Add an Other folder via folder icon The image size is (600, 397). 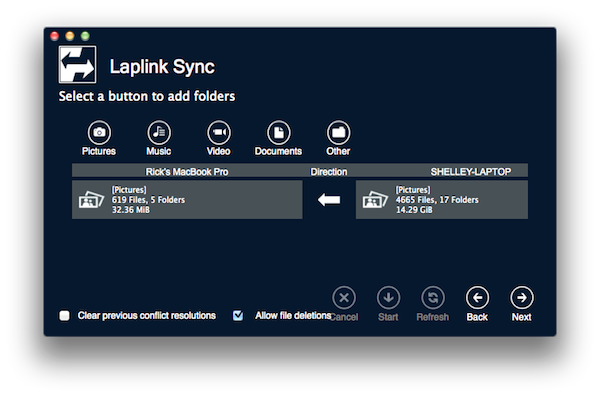[x=338, y=132]
